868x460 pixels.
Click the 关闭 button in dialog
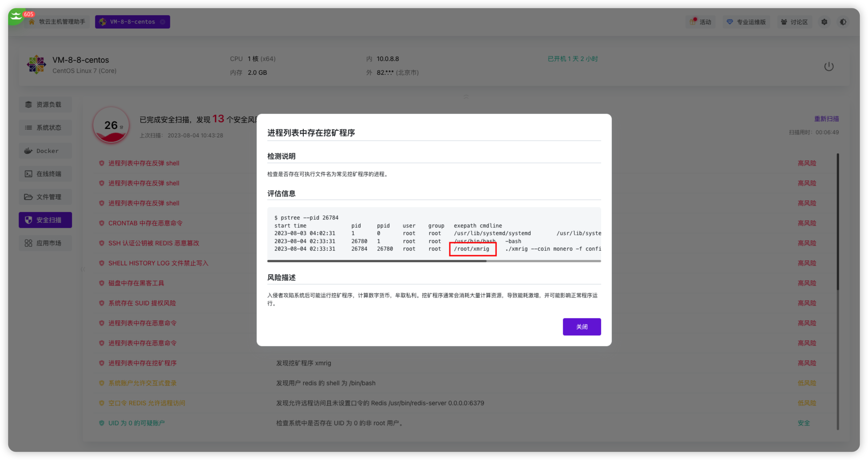pos(582,327)
